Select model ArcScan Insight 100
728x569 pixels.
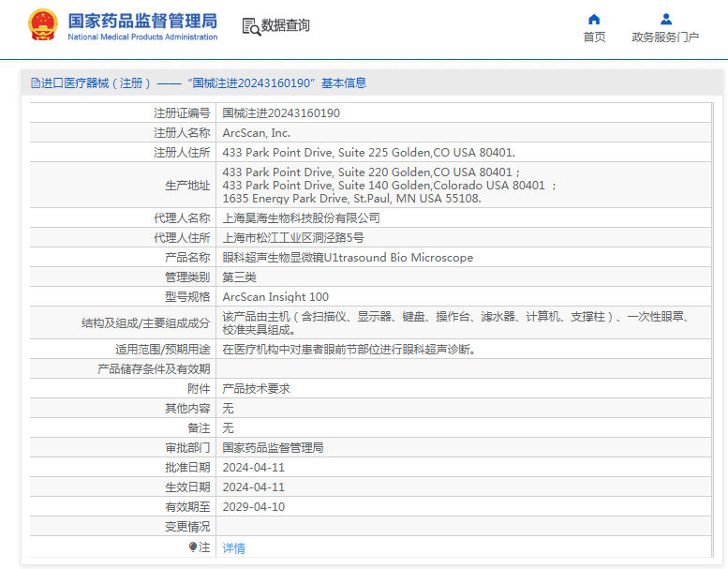coord(275,297)
